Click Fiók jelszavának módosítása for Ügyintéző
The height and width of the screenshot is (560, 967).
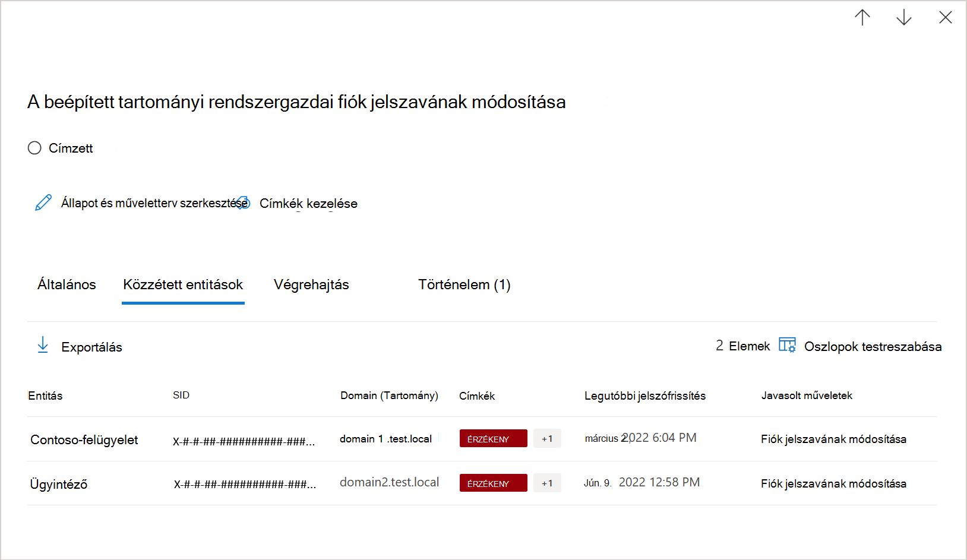point(833,483)
